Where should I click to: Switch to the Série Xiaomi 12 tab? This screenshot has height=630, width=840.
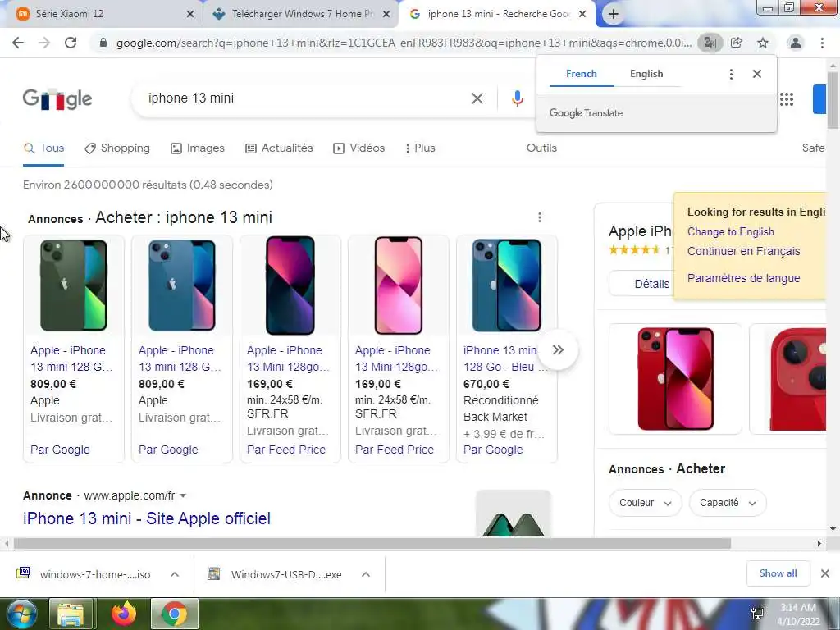102,14
